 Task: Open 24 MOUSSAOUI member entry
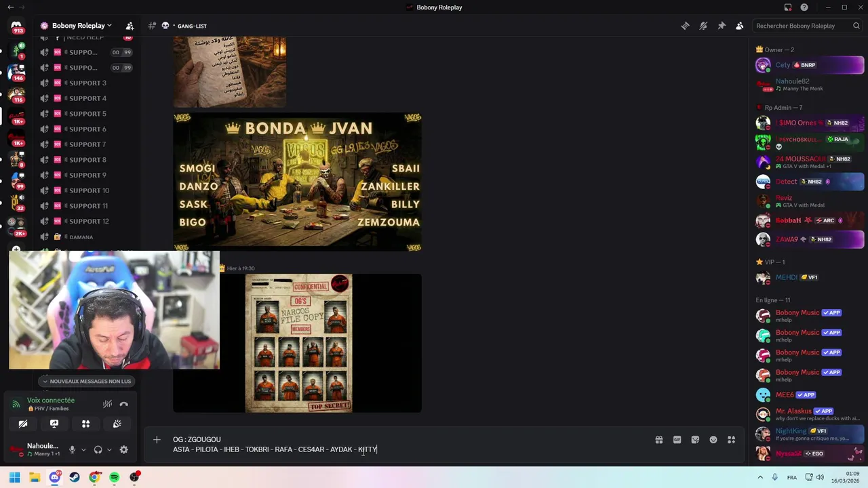click(x=810, y=162)
